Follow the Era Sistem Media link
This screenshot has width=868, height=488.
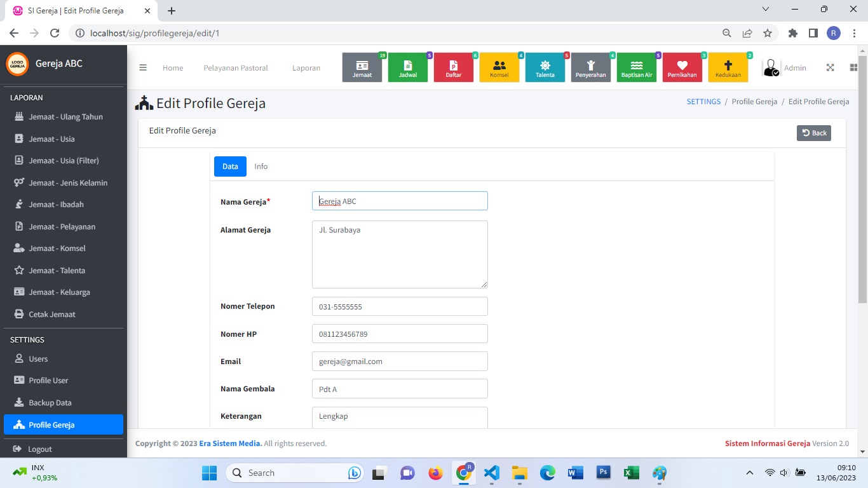(x=230, y=444)
